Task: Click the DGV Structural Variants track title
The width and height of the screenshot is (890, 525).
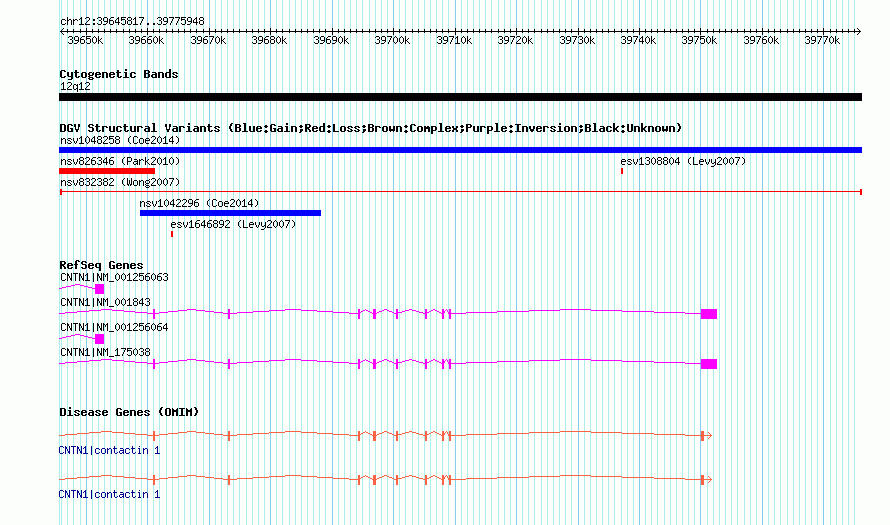Action: (x=371, y=128)
